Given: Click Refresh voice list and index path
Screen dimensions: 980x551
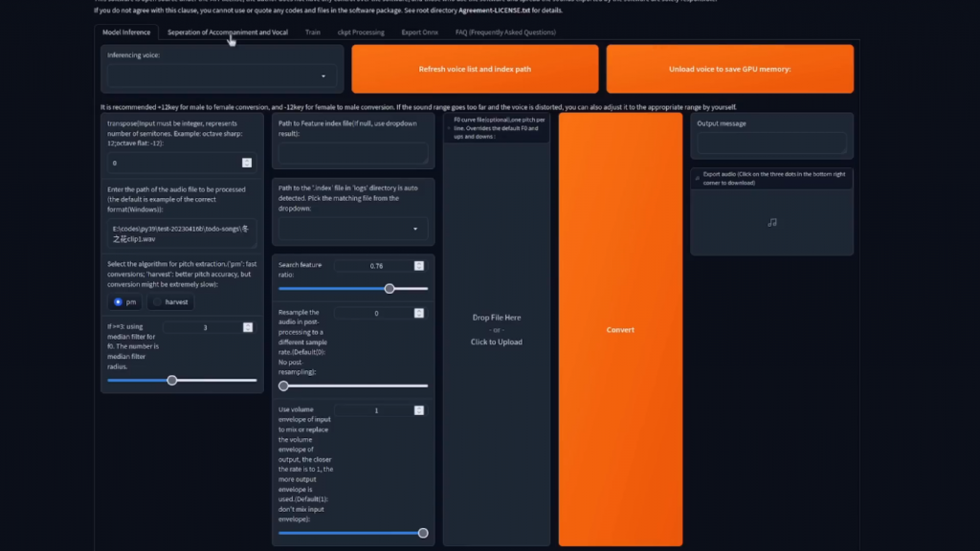Looking at the screenshot, I should (x=475, y=69).
